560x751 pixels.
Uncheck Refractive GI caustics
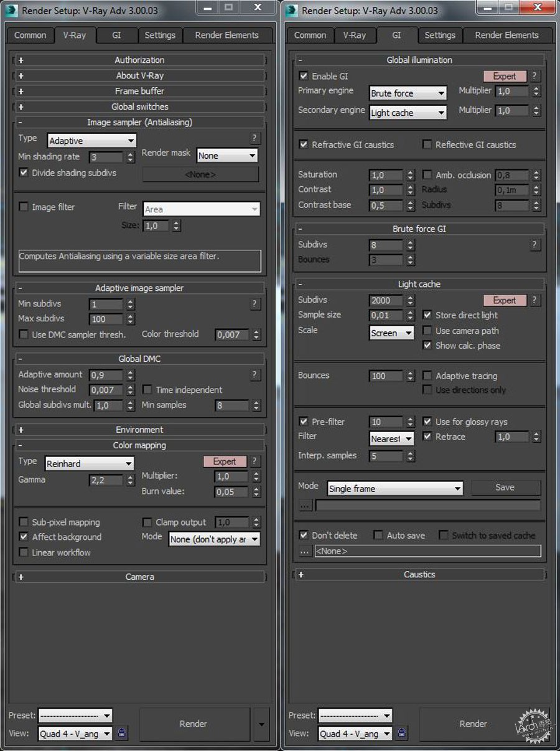[x=304, y=144]
